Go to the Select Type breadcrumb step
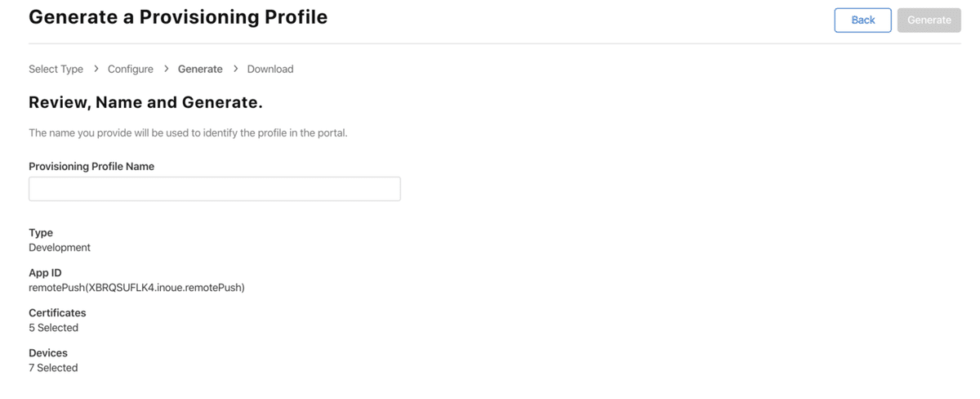 tap(56, 69)
